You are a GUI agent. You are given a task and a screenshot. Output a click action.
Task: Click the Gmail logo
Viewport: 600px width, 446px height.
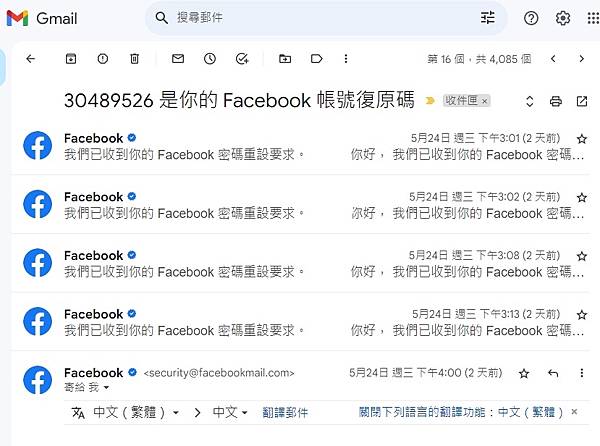coord(42,18)
